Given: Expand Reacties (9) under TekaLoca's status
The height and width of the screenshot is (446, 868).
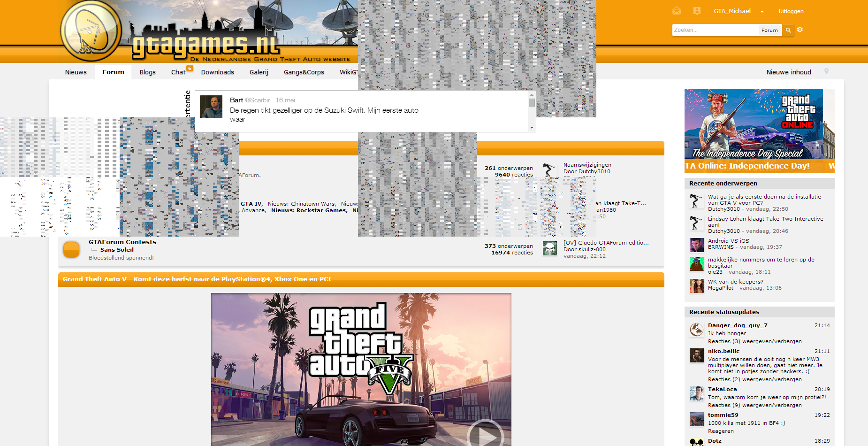Looking at the screenshot, I should click(754, 405).
